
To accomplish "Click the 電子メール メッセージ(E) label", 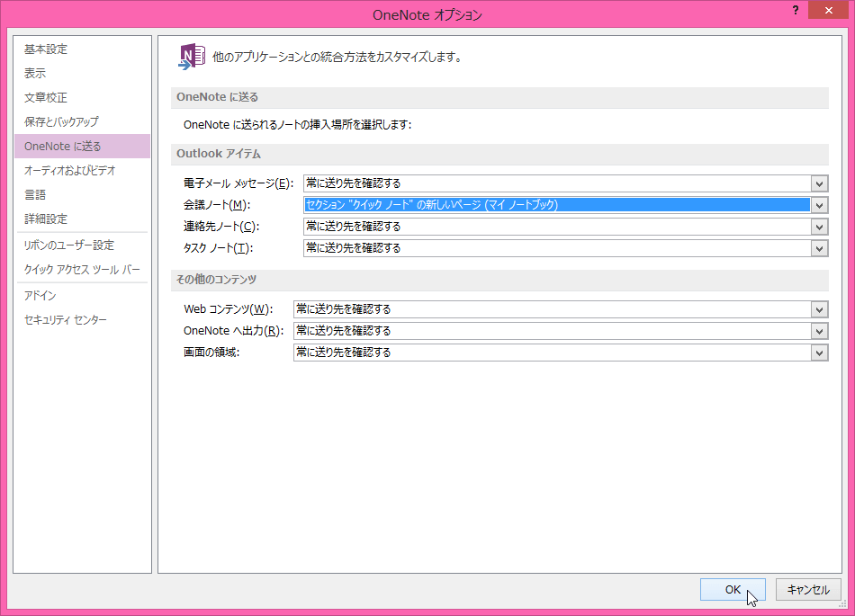I will coord(238,183).
